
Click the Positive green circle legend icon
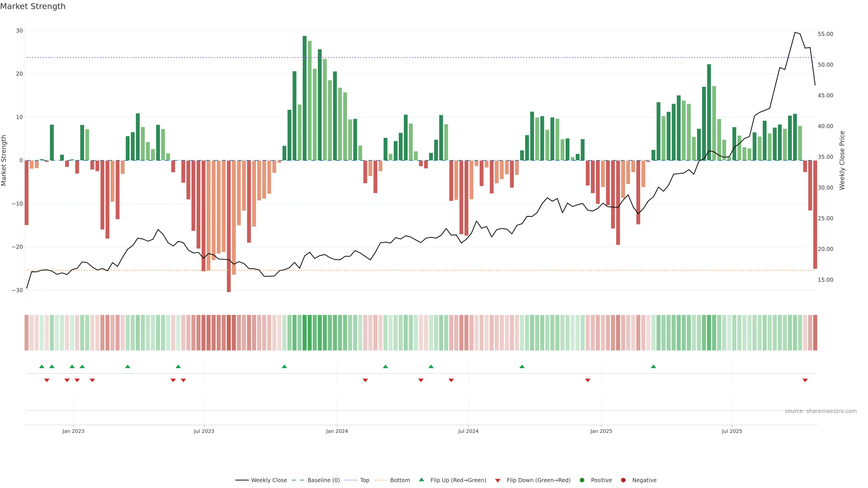click(582, 480)
